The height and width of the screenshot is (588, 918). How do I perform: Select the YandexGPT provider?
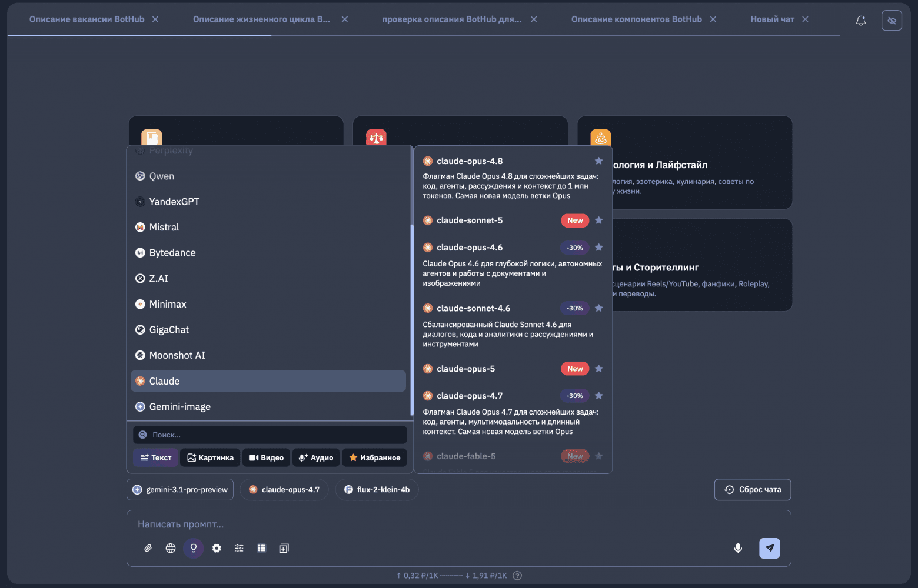pyautogui.click(x=268, y=202)
